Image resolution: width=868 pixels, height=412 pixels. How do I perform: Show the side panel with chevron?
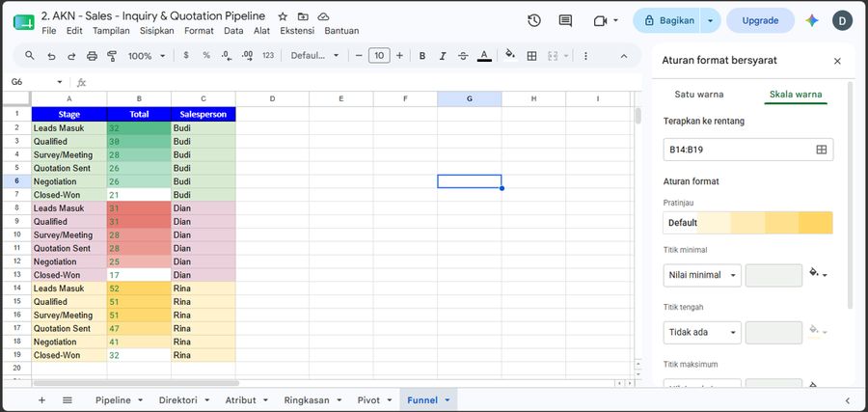[848, 399]
